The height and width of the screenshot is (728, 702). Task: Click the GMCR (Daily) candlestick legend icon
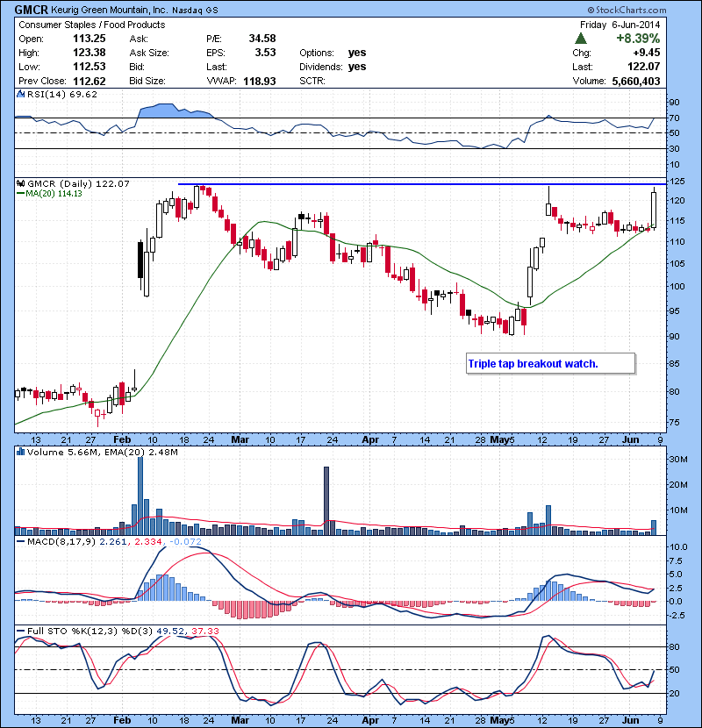[x=18, y=183]
